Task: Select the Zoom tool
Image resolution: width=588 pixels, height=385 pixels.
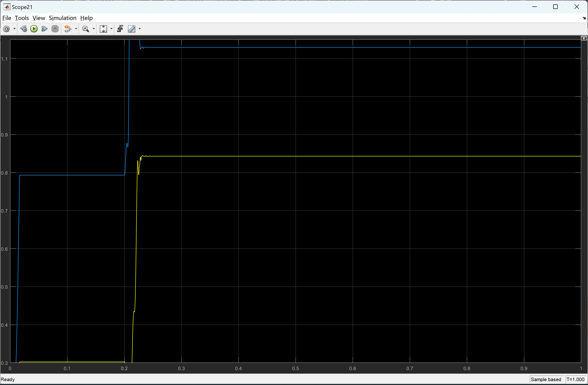Action: click(x=86, y=29)
